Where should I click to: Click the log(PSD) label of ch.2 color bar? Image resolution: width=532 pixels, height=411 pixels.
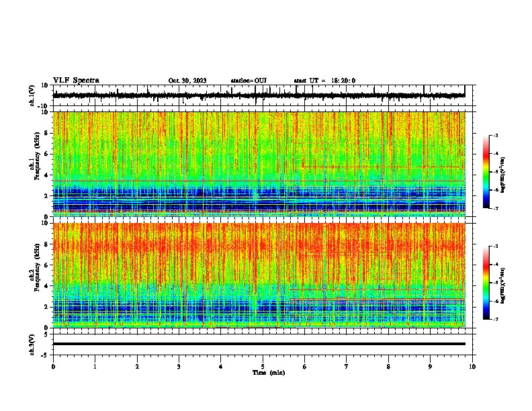point(503,285)
